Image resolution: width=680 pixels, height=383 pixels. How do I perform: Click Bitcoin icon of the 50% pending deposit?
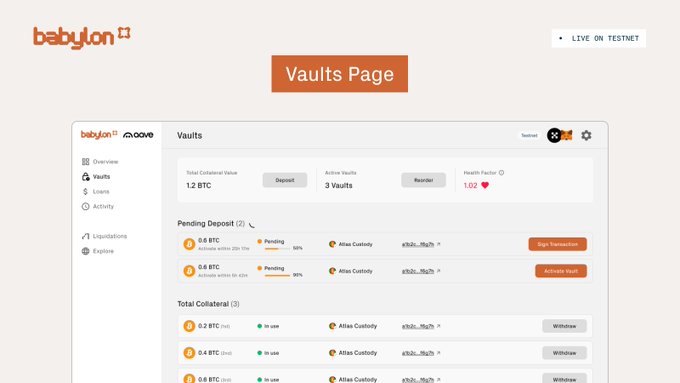[189, 244]
